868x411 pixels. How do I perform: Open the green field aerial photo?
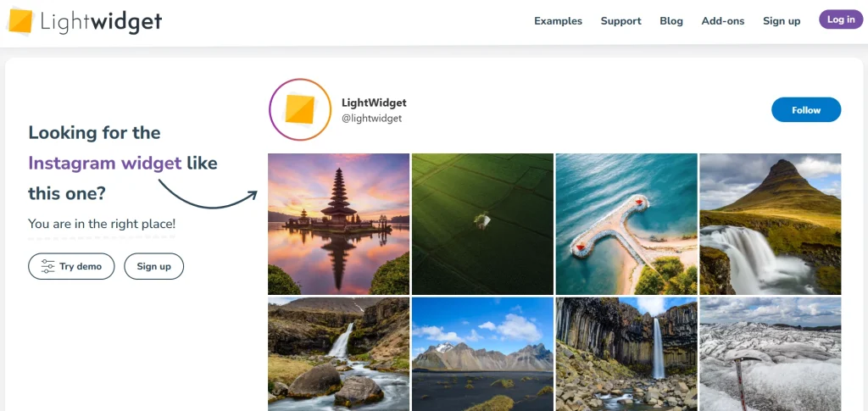click(x=482, y=224)
